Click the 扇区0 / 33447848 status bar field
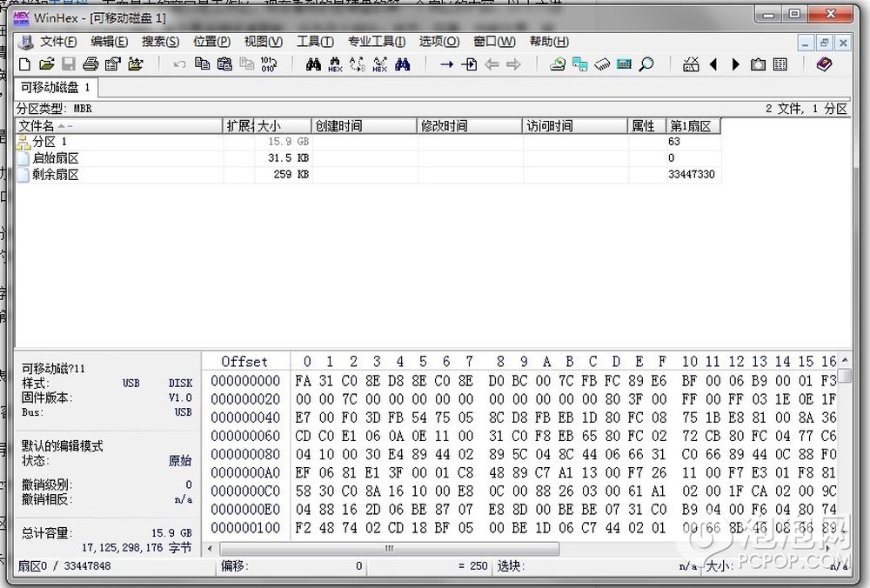This screenshot has width=870, height=588. point(115,565)
